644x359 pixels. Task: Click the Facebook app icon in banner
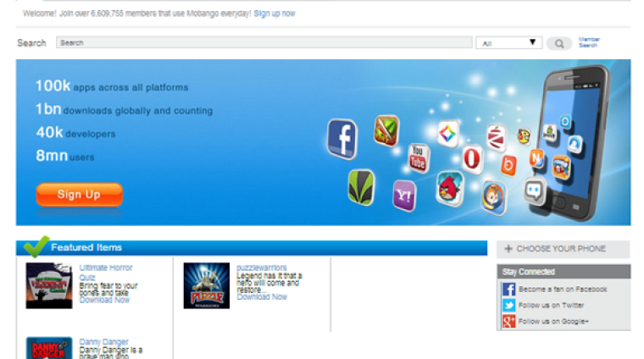[342, 139]
